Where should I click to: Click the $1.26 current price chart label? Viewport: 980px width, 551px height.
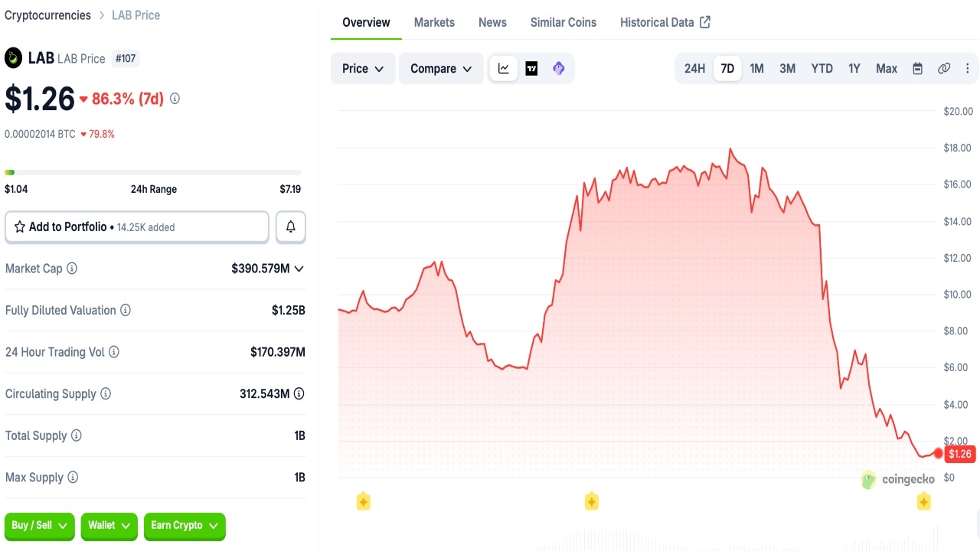pos(960,454)
